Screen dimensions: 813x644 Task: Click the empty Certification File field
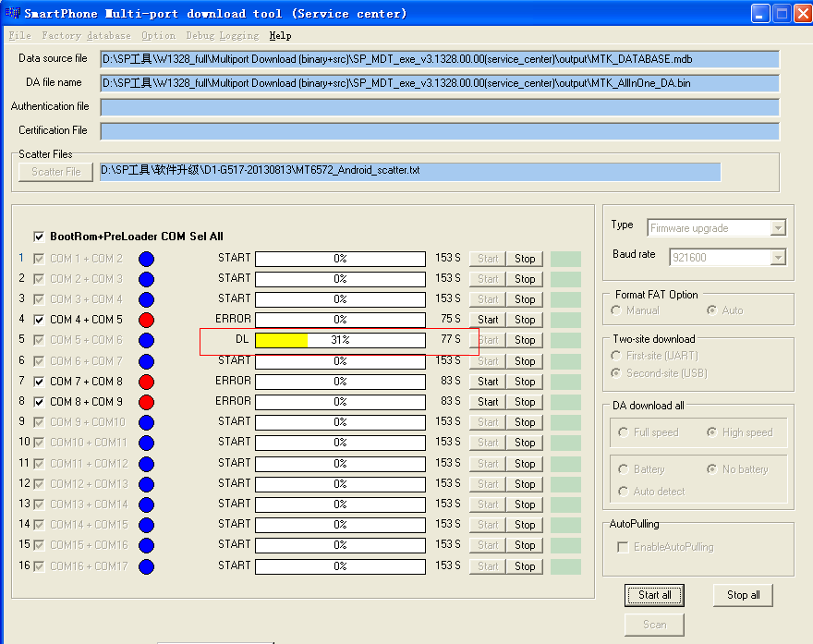pyautogui.click(x=440, y=131)
